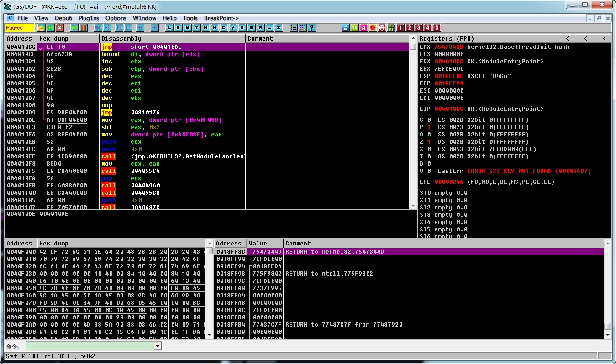This screenshot has height=364, width=616.
Task: Click the Open file toolbar icon
Action: point(42,28)
